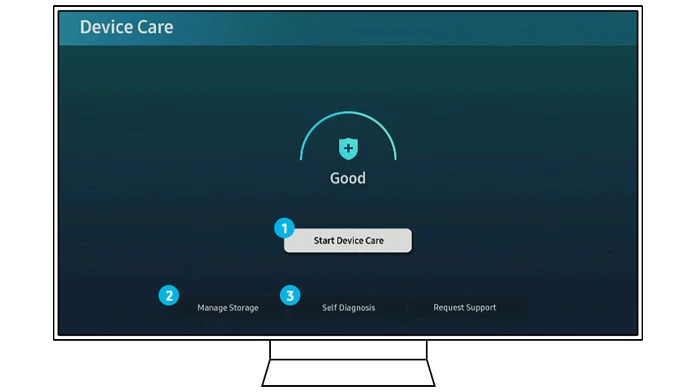This screenshot has height=392, width=696.
Task: Click the Start Device Care button
Action: click(x=348, y=241)
